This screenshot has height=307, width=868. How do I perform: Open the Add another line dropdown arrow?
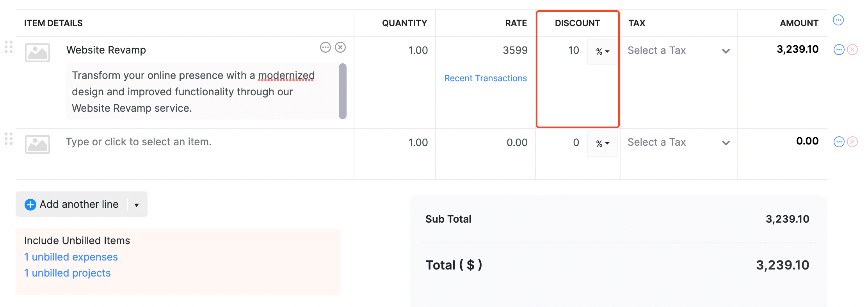tap(136, 204)
